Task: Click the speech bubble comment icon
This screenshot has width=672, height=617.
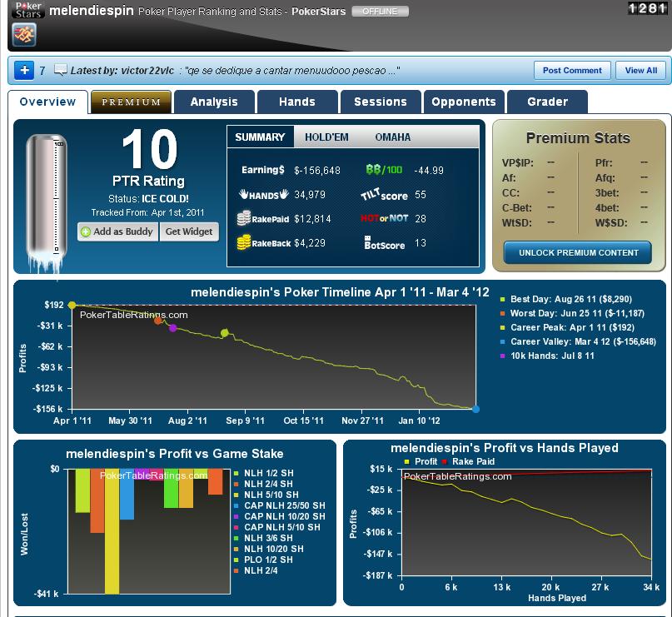Action: click(x=61, y=70)
